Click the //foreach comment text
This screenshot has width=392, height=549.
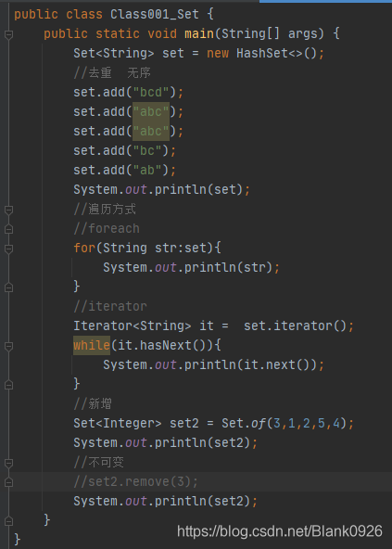click(x=107, y=229)
